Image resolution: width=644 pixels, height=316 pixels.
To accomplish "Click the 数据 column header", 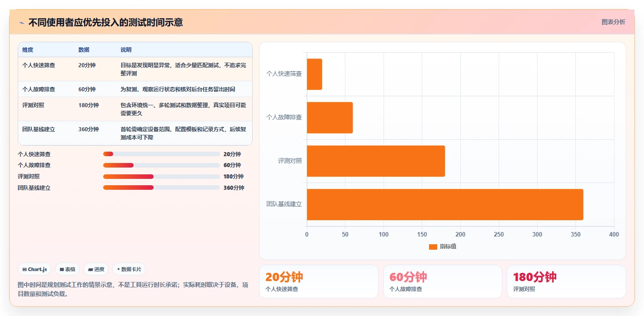I will pyautogui.click(x=84, y=50).
